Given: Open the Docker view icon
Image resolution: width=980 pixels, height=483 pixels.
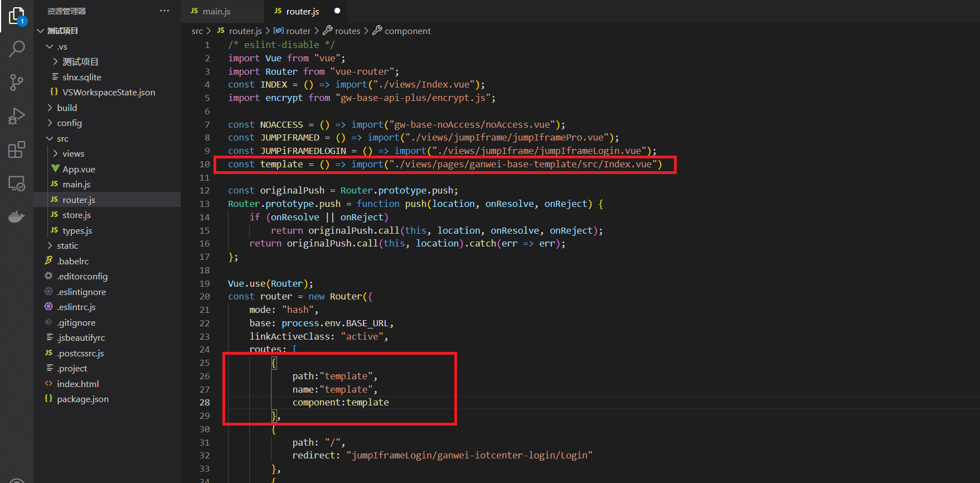Looking at the screenshot, I should tap(17, 216).
